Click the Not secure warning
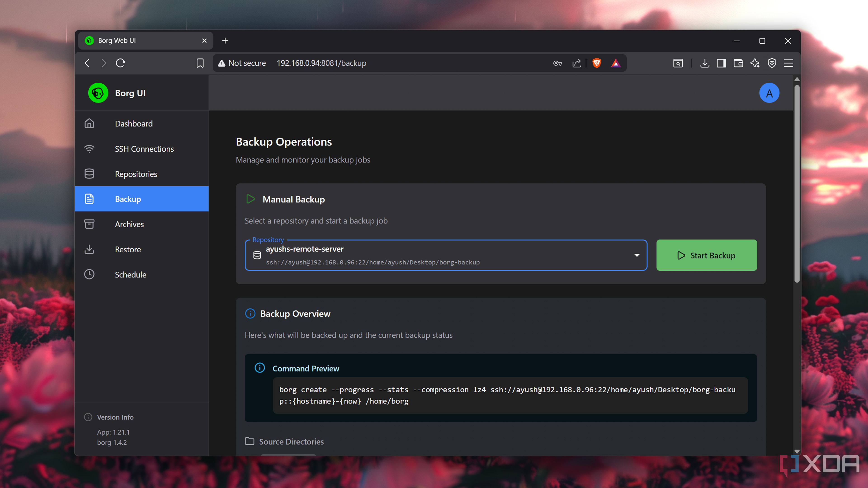The height and width of the screenshot is (488, 868). coord(242,63)
